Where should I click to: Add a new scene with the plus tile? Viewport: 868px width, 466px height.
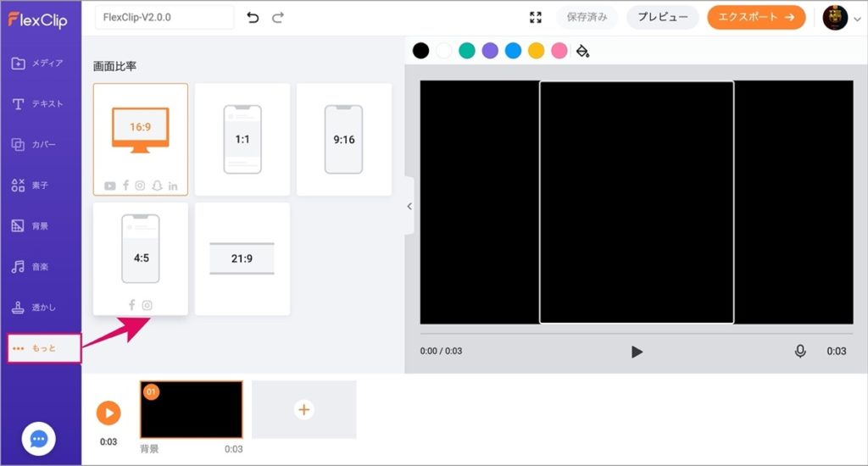click(x=304, y=409)
